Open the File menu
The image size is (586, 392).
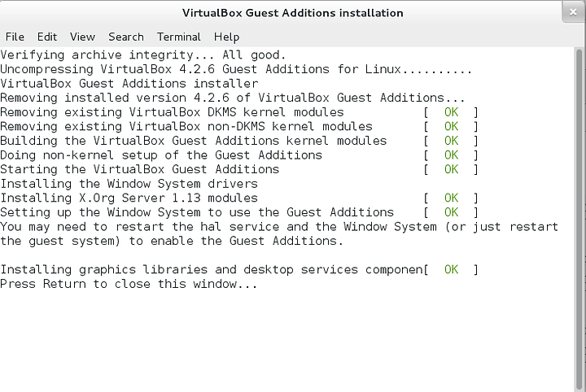(x=15, y=37)
